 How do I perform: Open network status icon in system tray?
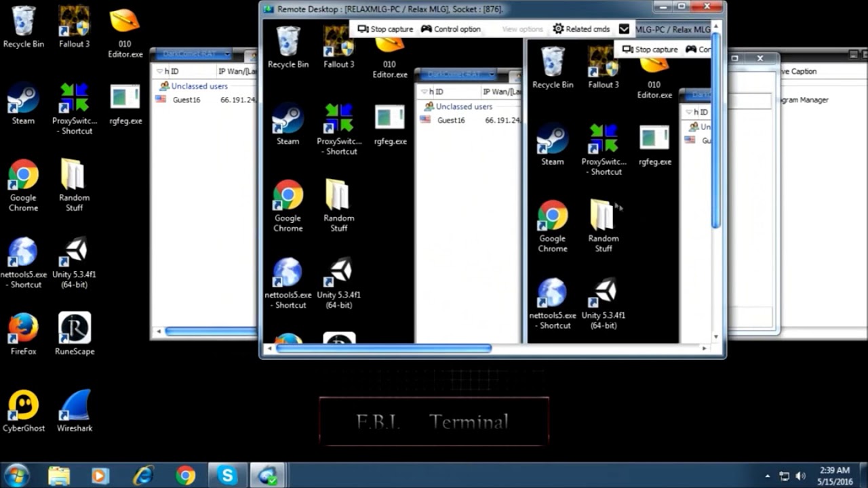[784, 476]
